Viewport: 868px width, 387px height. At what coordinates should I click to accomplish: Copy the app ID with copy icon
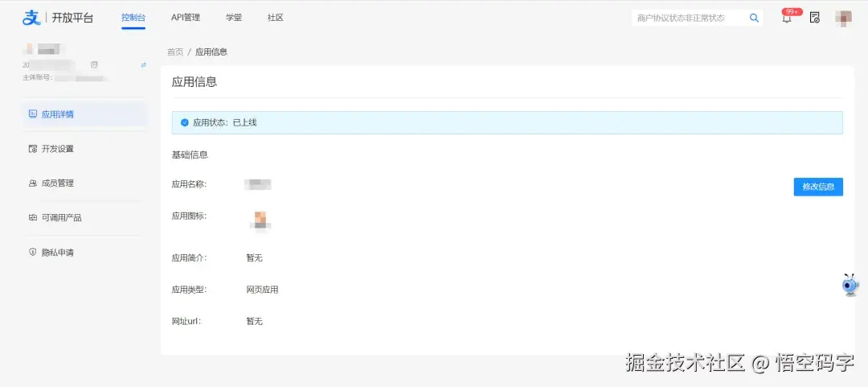[94, 65]
